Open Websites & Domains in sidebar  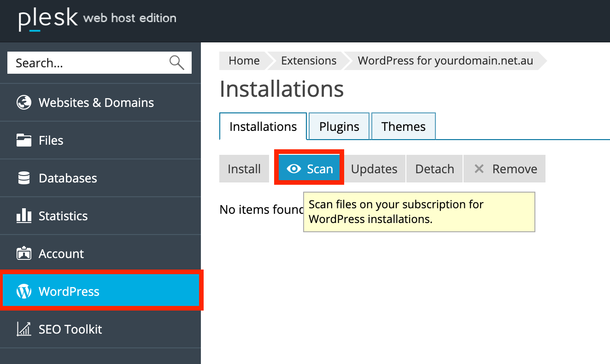100,102
